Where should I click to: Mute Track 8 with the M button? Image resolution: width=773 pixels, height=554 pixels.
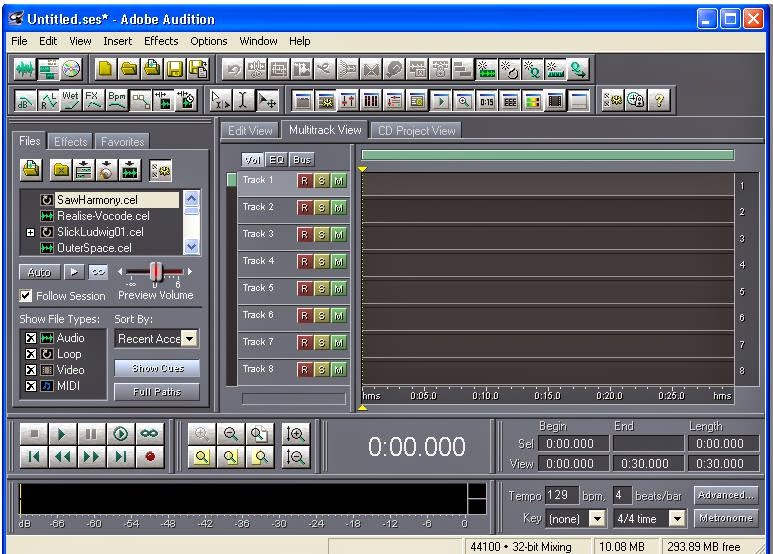(339, 369)
